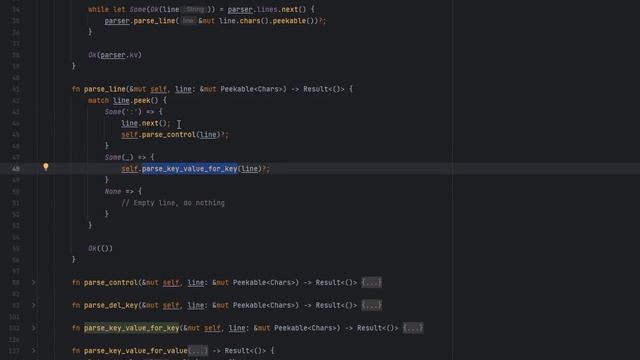Unfold the {...} placeholder after parse_del_key signature
This screenshot has height=360, width=640.
pyautogui.click(x=371, y=305)
